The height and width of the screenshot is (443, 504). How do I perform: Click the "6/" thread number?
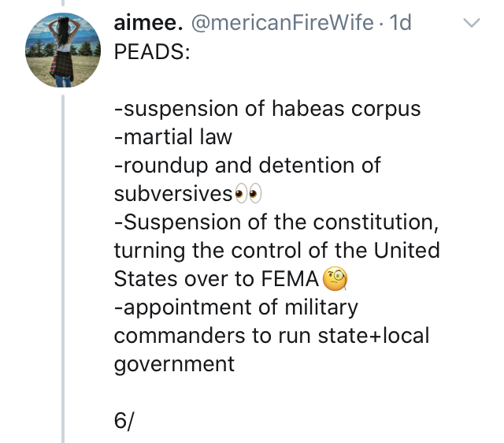coord(124,421)
